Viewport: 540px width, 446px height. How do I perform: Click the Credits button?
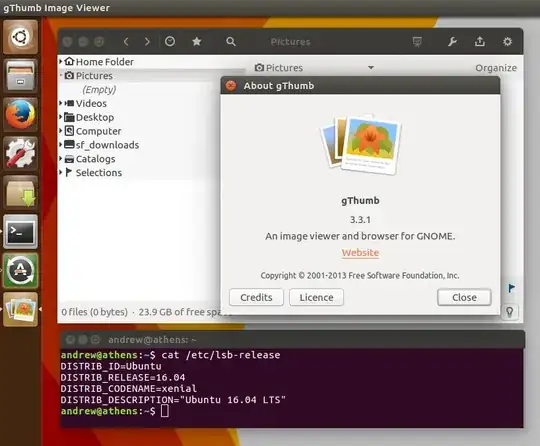click(256, 297)
